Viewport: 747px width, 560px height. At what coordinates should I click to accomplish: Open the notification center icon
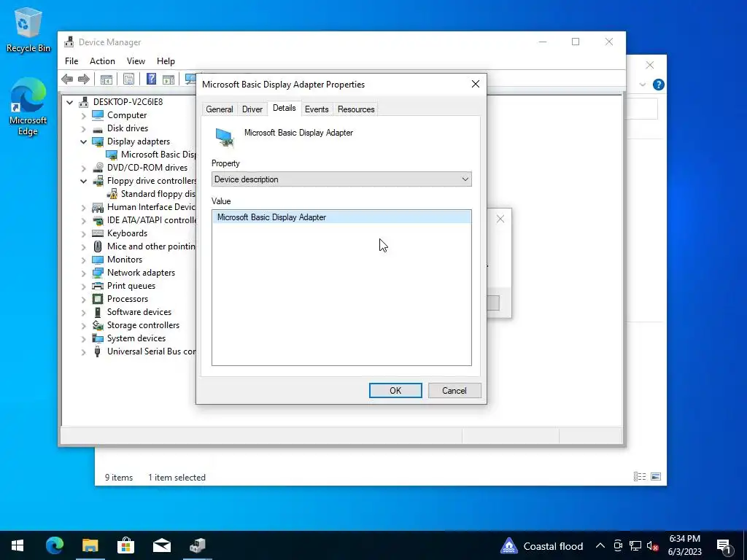724,545
